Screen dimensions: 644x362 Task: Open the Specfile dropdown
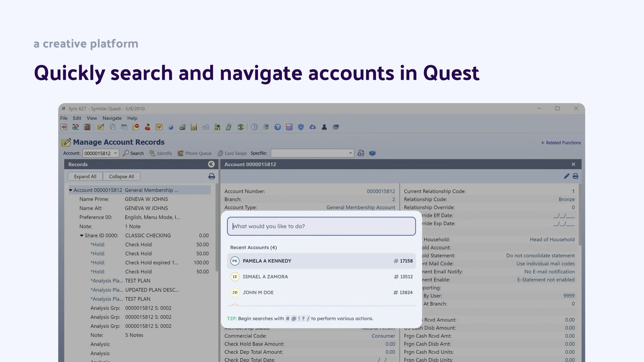click(350, 153)
